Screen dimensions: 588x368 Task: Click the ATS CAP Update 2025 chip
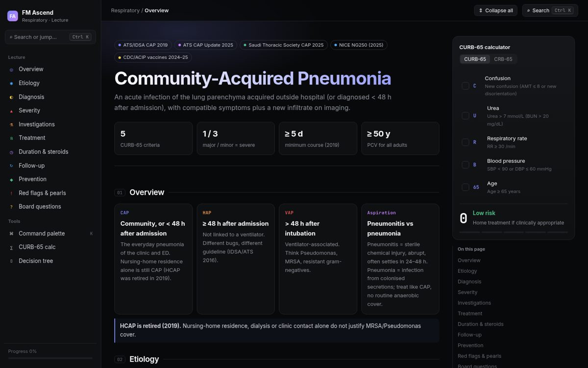(x=206, y=45)
